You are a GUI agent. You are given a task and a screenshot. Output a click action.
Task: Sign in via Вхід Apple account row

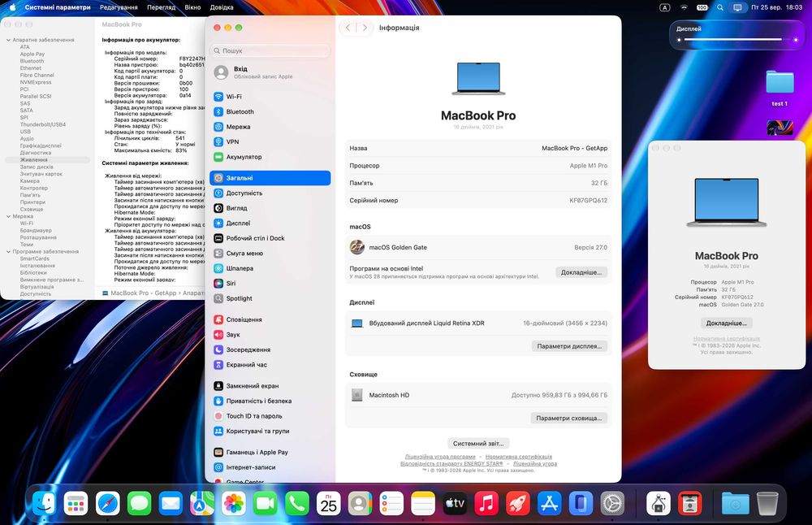point(270,72)
